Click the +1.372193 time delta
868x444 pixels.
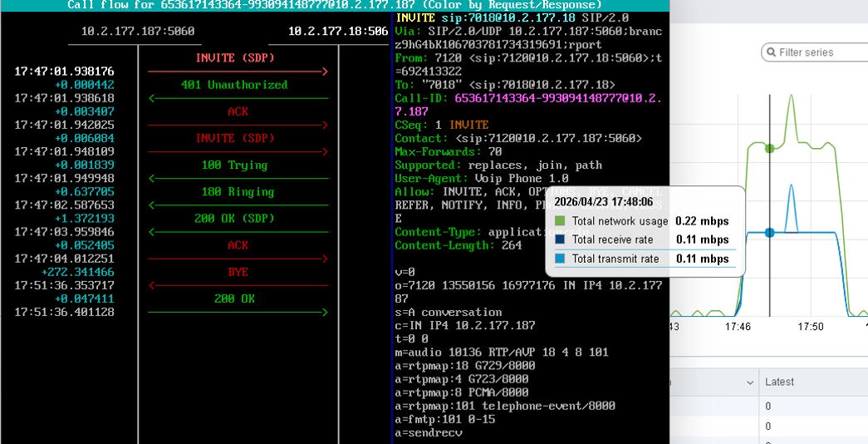point(85,219)
